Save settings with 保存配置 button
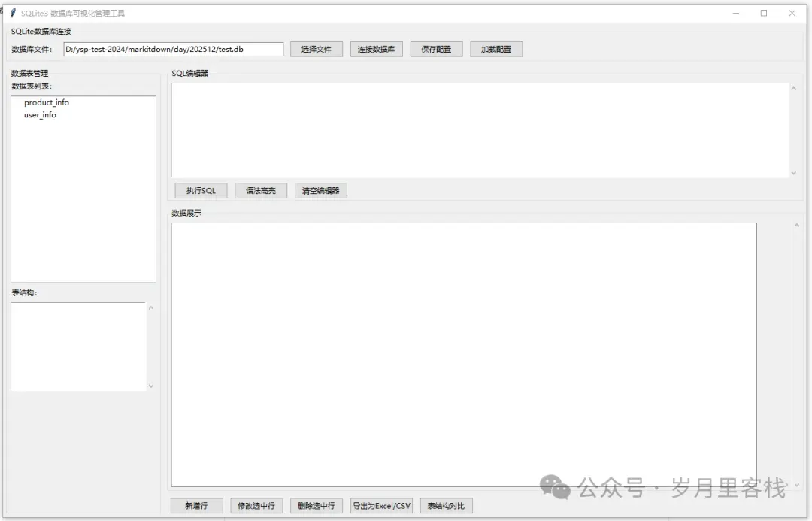Screen dimensions: 812x521 [x=437, y=49]
